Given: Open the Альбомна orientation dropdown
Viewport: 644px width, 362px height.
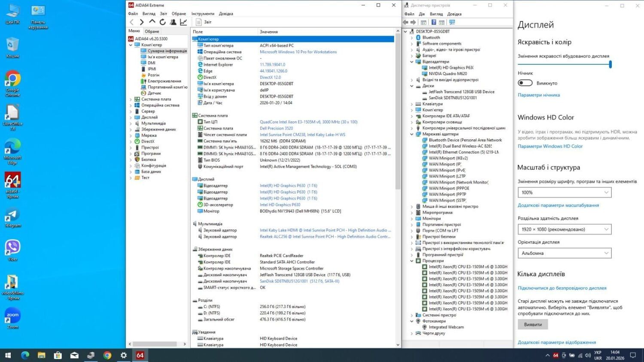Looking at the screenshot, I should pyautogui.click(x=564, y=253).
